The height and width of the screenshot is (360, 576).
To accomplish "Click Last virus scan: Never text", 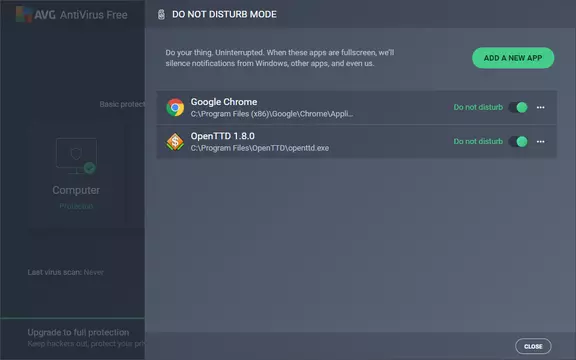I will point(65,272).
